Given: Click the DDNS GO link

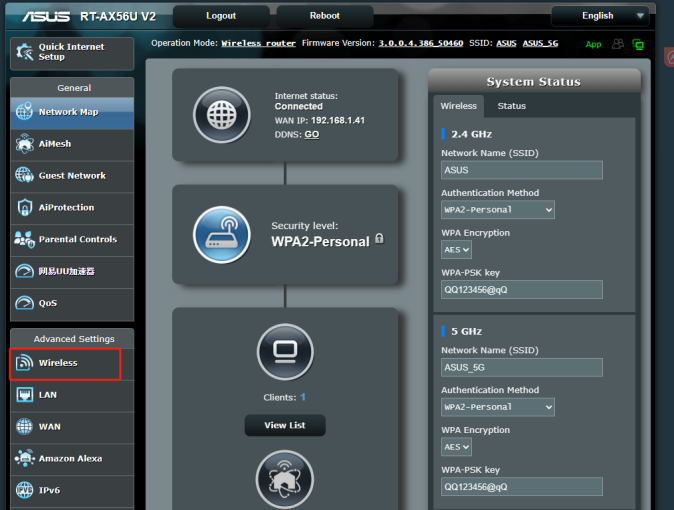Looking at the screenshot, I should click(312, 134).
